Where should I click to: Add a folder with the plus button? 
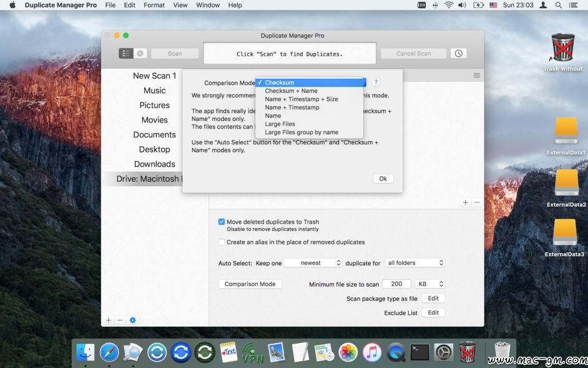pos(466,202)
